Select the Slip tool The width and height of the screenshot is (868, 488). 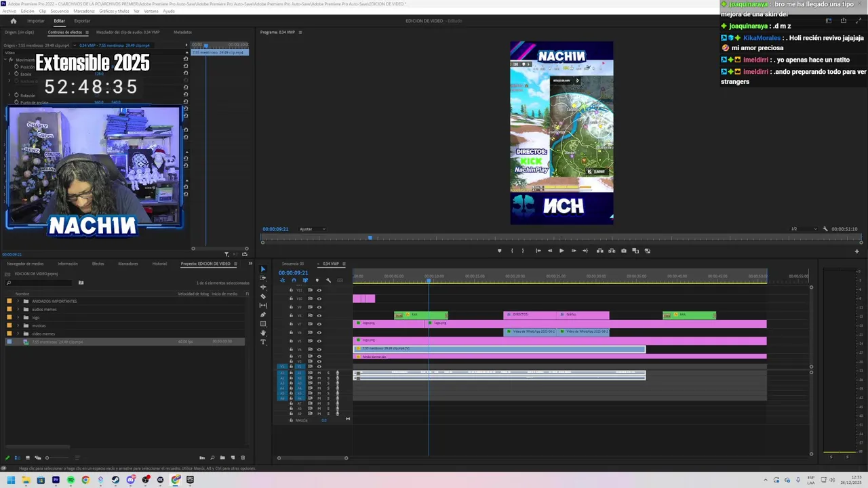click(263, 306)
